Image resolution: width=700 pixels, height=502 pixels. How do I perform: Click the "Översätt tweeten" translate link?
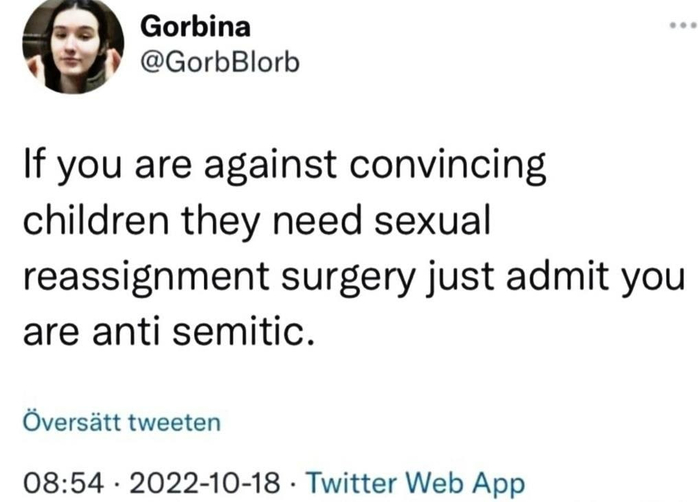tap(122, 422)
